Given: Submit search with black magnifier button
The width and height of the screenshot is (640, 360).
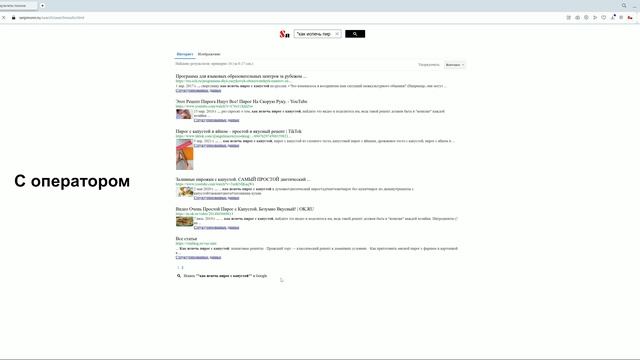Looking at the screenshot, I should click(x=355, y=34).
